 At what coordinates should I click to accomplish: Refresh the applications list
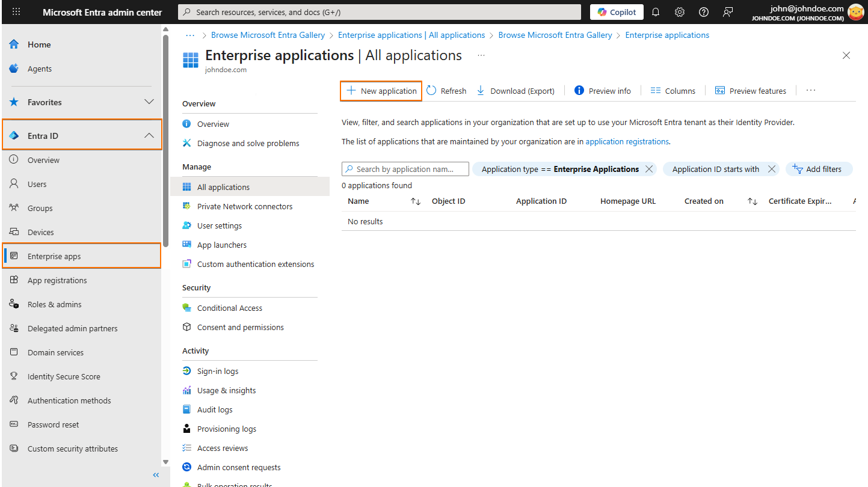click(x=446, y=90)
